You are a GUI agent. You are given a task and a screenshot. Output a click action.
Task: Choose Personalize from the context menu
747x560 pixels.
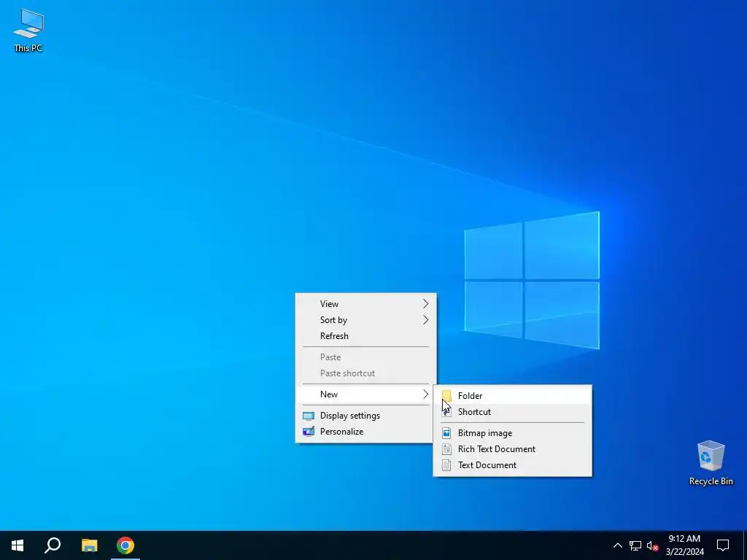[366, 432]
